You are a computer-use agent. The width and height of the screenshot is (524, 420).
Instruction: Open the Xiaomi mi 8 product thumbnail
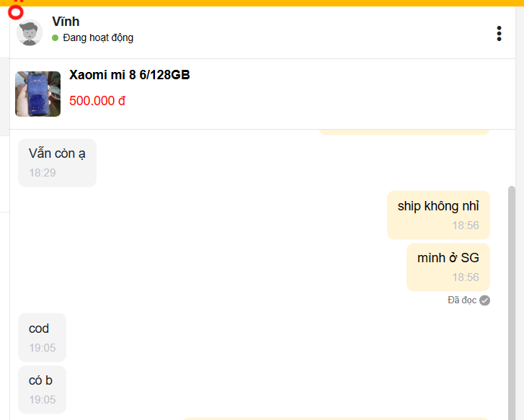click(x=37, y=94)
